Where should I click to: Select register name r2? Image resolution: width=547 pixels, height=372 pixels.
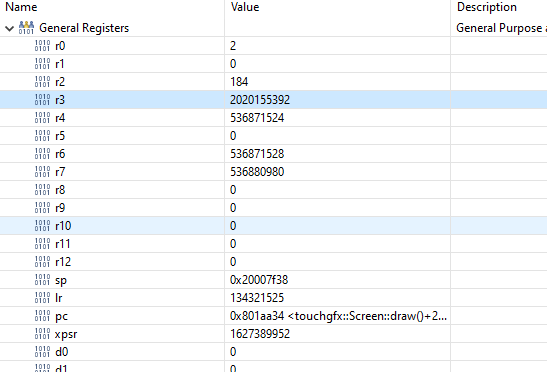click(60, 82)
